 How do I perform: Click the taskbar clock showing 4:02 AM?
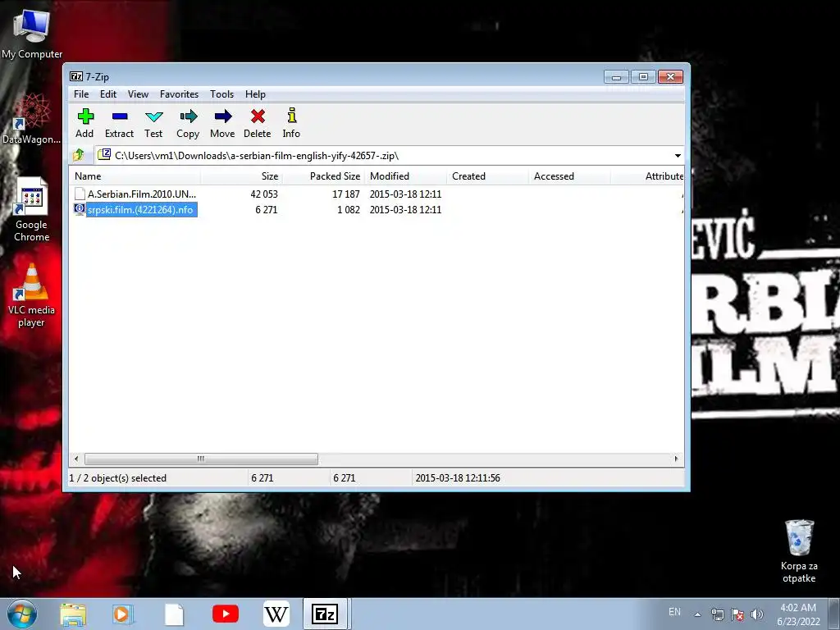[x=798, y=614]
